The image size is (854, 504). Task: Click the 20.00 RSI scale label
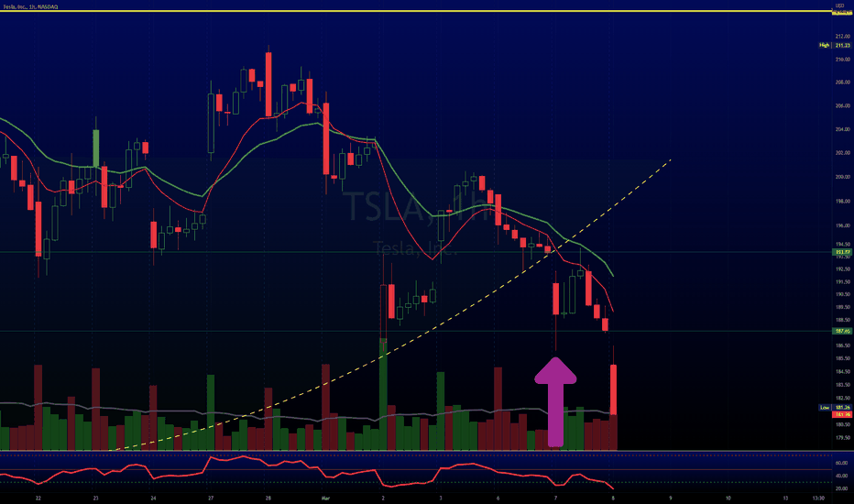(841, 488)
